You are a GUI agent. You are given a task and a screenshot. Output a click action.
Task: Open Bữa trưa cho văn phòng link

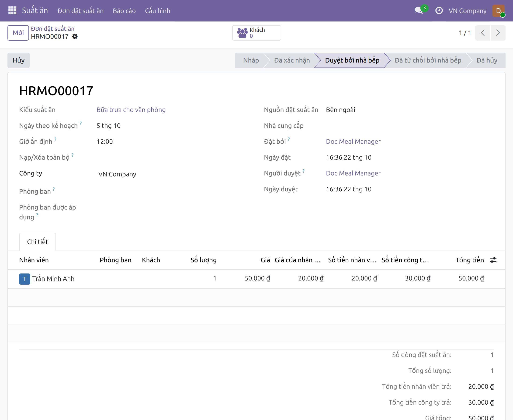[131, 110]
